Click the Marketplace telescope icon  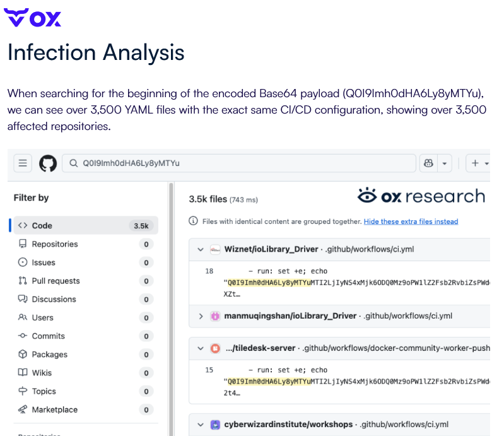pos(23,409)
